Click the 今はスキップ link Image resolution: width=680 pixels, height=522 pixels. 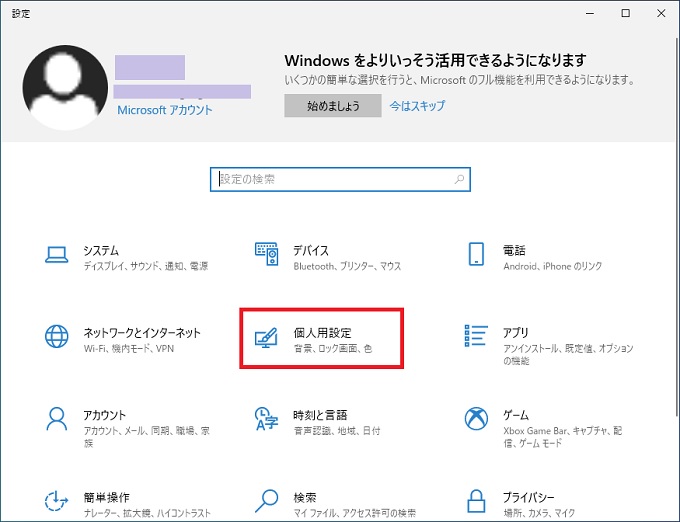click(x=417, y=106)
